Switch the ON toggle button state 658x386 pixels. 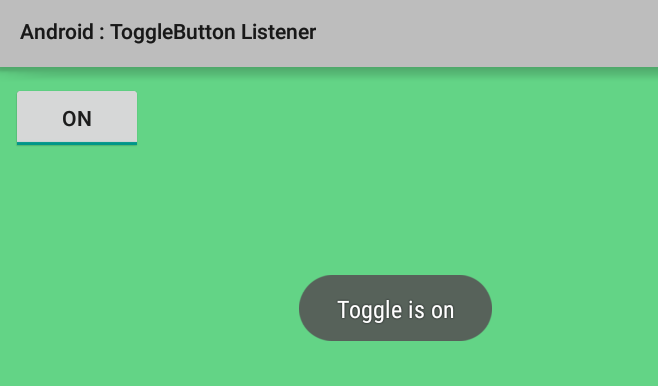coord(77,118)
